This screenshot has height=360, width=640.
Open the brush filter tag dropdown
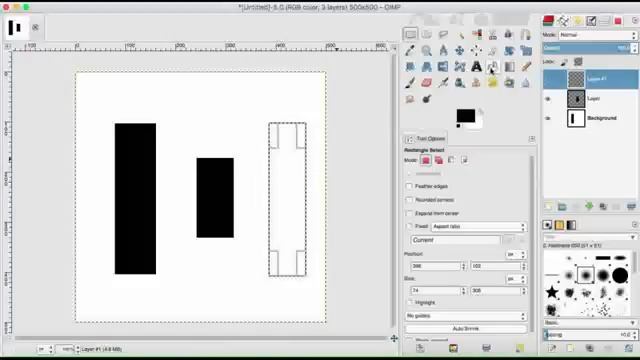590,237
